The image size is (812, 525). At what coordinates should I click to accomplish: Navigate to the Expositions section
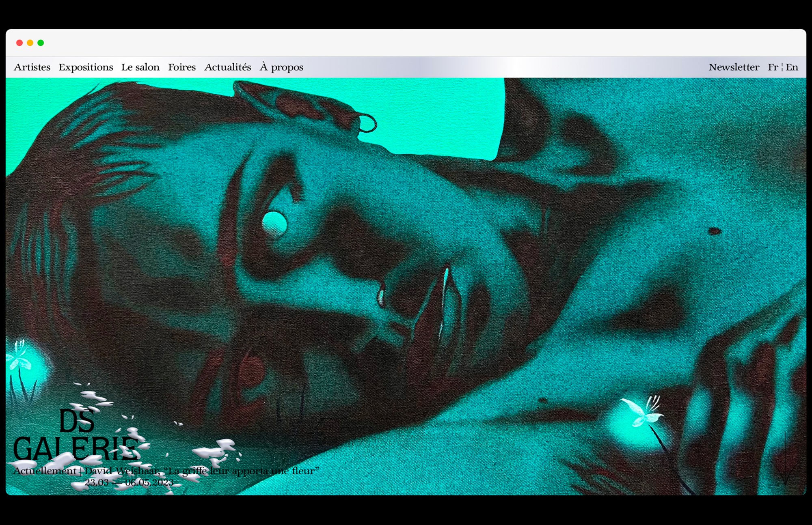click(x=86, y=67)
